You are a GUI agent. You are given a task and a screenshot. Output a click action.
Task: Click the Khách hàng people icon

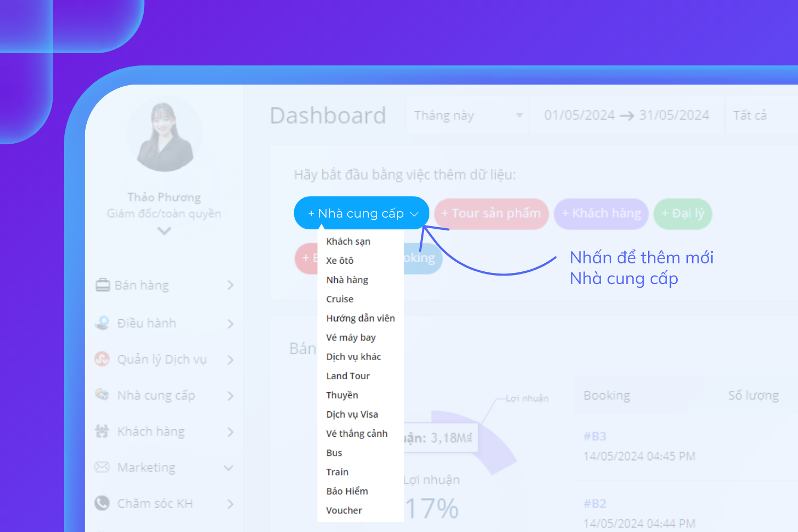(102, 431)
